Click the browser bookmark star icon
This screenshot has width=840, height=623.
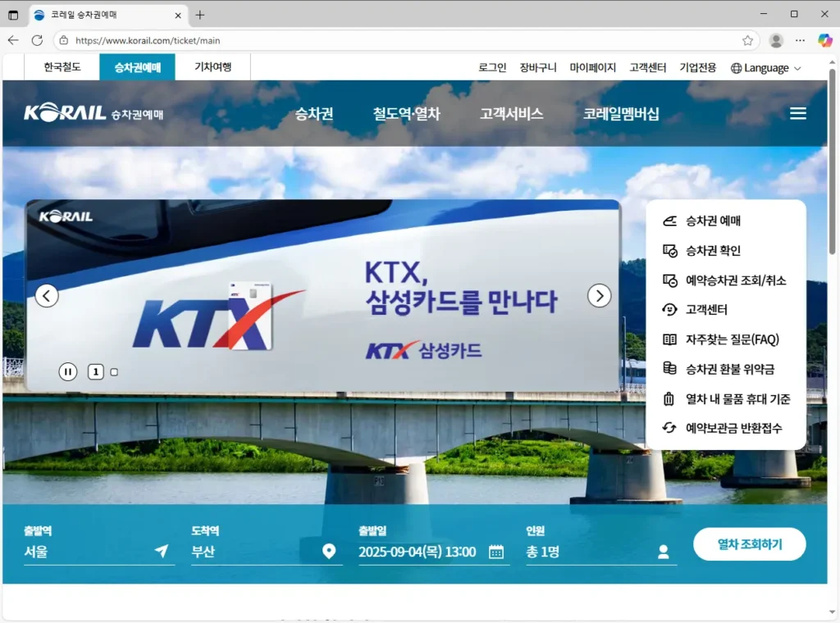pos(747,39)
